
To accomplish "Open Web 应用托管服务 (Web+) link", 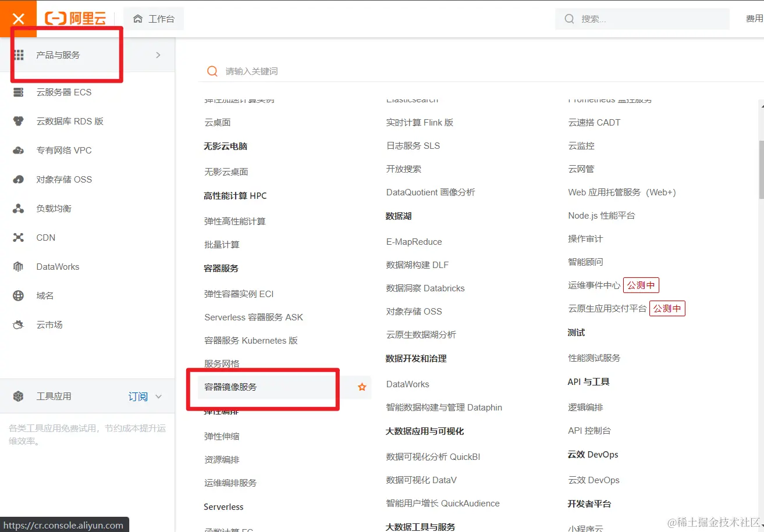I will click(622, 192).
